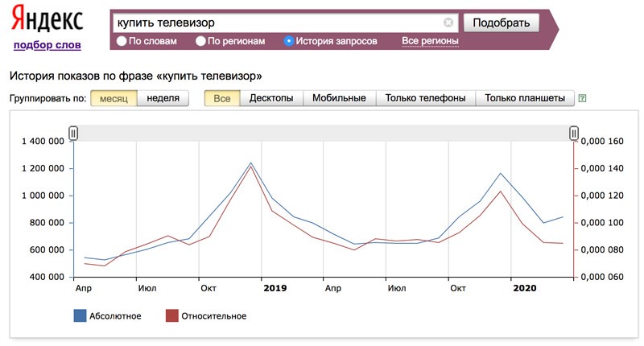Viewport: 644px width, 346px height.
Task: Click the red Относительное legend square
Action: pos(172,315)
